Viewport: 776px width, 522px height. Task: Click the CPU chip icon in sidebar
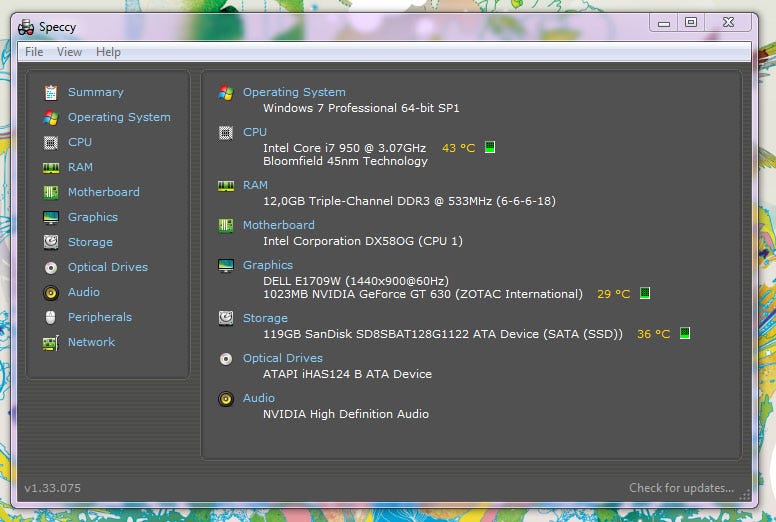51,142
